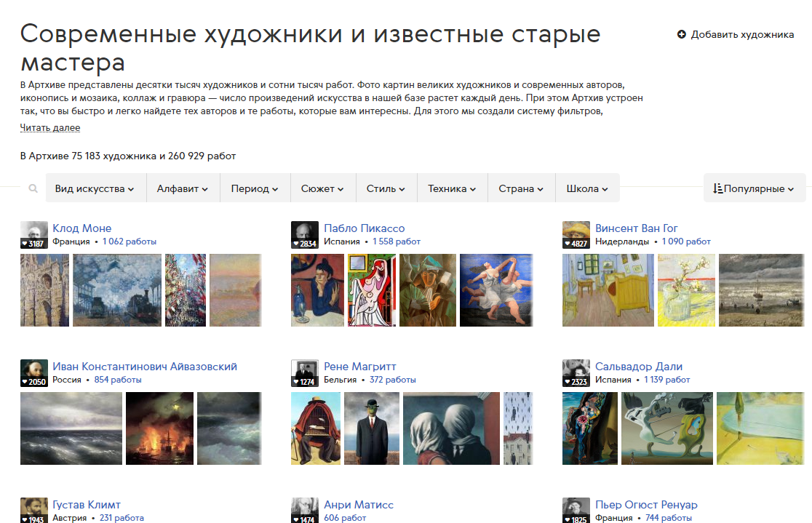This screenshot has height=523, width=812.
Task: Open Рене Магритт avatar with 1274 likes
Action: 304,373
